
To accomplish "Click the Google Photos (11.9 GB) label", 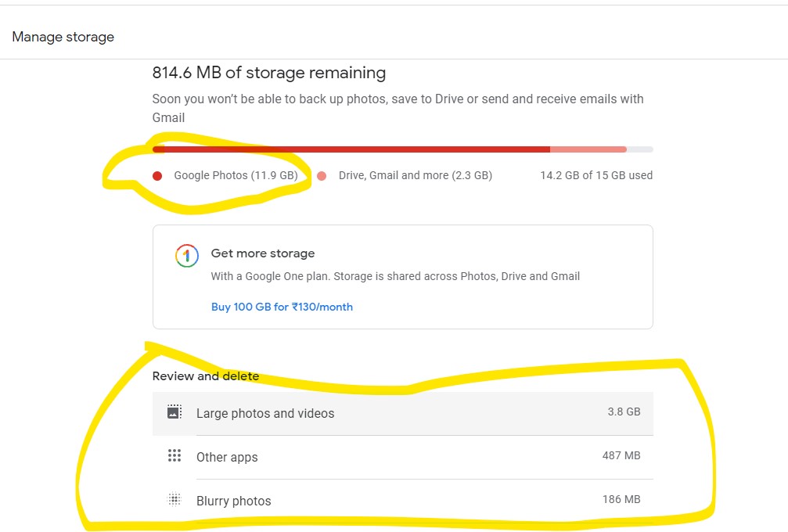I will coord(236,175).
